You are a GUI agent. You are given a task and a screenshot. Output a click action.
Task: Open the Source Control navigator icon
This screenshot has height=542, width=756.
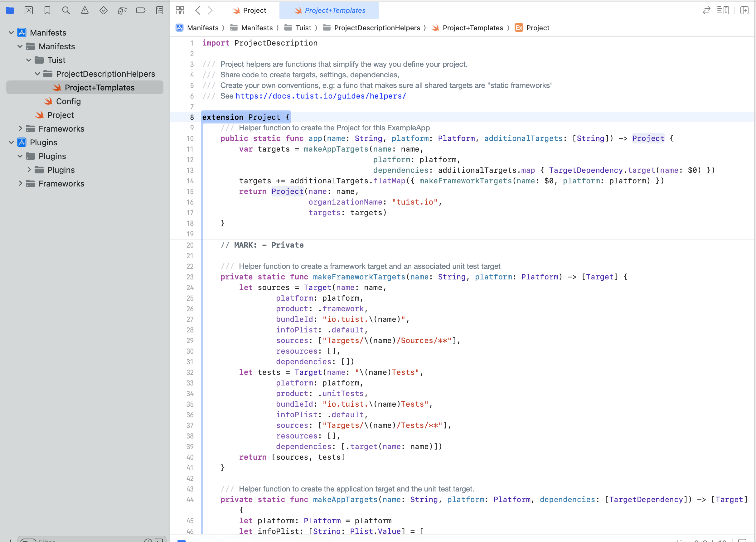tap(29, 10)
